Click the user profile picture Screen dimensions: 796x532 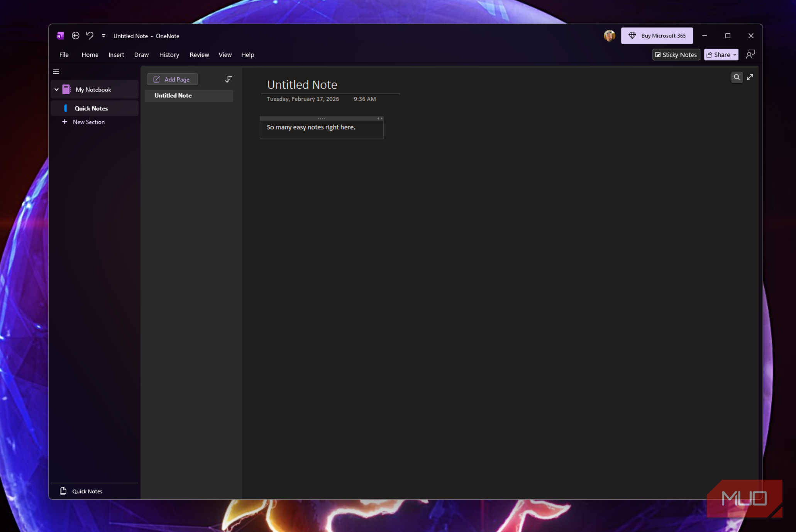tap(609, 36)
